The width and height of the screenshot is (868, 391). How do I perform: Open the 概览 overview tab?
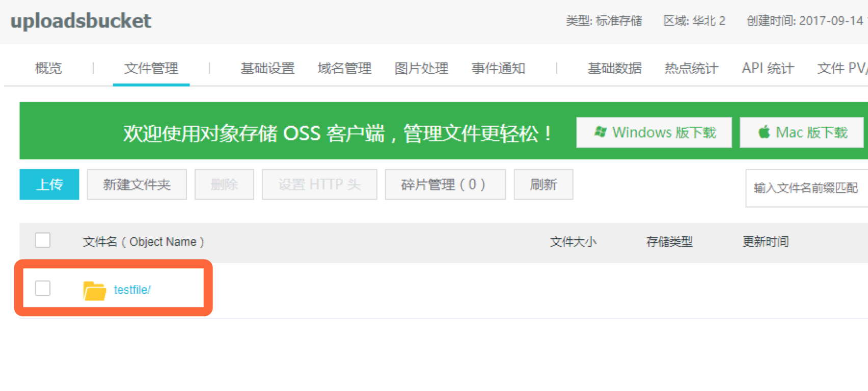48,68
